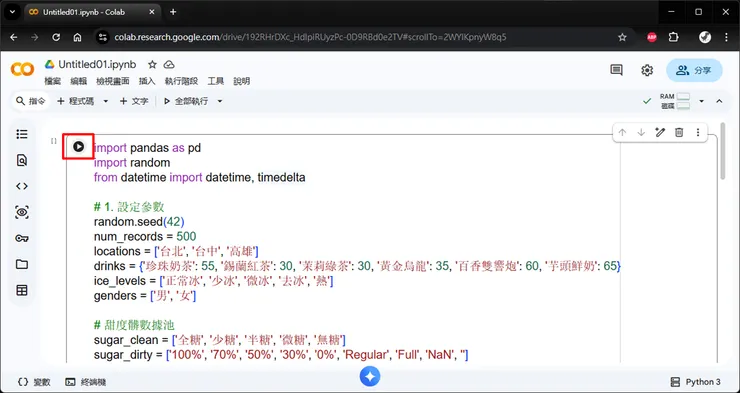Open the browser profile avatar

coord(705,37)
